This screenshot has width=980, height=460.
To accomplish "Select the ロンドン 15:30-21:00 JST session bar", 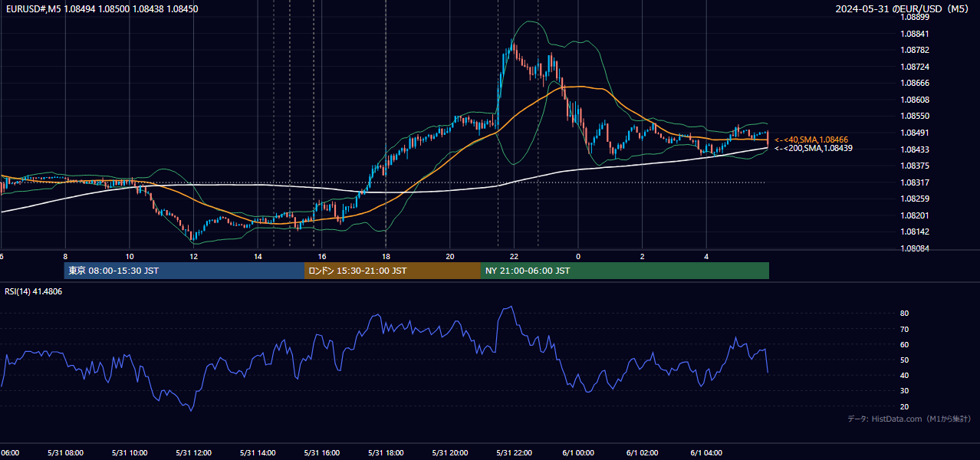I will pos(393,271).
